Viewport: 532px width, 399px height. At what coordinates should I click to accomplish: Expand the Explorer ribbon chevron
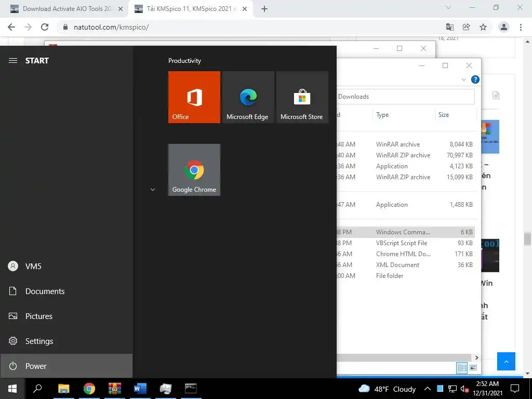pyautogui.click(x=464, y=79)
